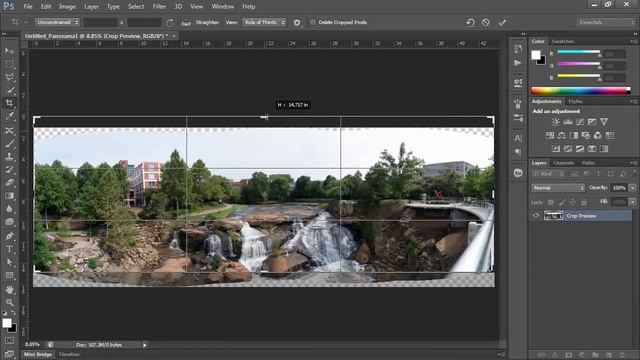Switch to the Styles tab
The width and height of the screenshot is (640, 360).
pos(575,101)
